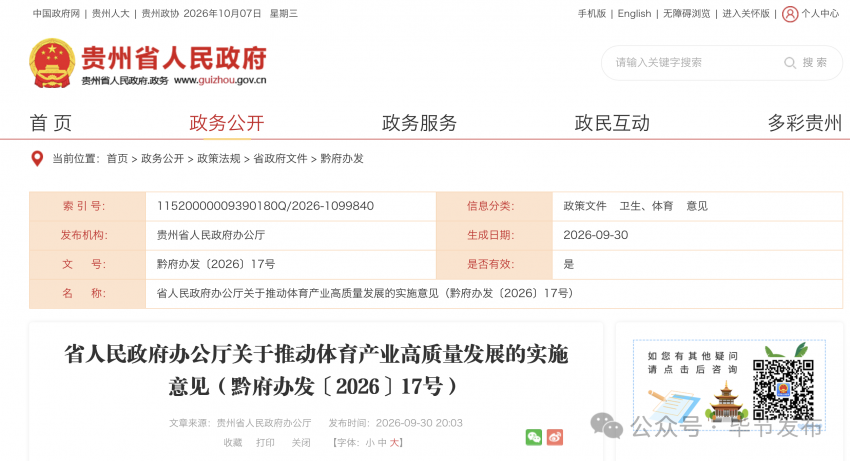
Task: Set font size to 大
Action: pyautogui.click(x=395, y=443)
